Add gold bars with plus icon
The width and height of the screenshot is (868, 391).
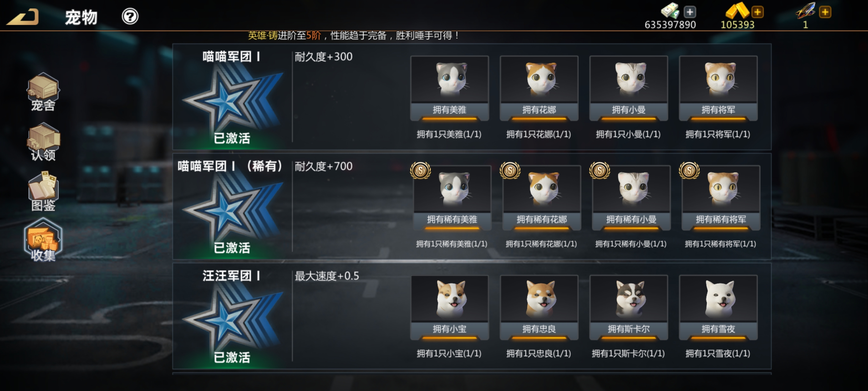pyautogui.click(x=757, y=12)
